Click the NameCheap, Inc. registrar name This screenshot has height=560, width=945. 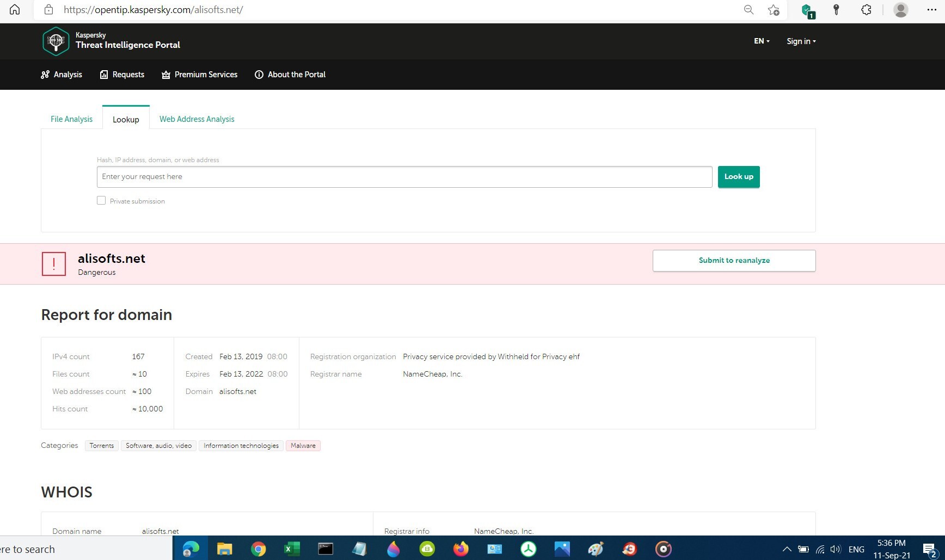coord(432,374)
